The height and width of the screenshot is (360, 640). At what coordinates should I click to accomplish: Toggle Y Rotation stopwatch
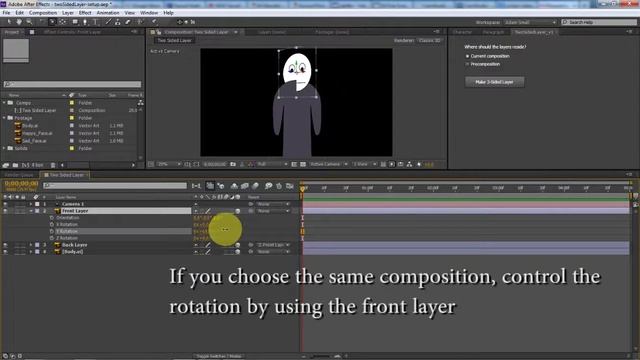tap(52, 231)
